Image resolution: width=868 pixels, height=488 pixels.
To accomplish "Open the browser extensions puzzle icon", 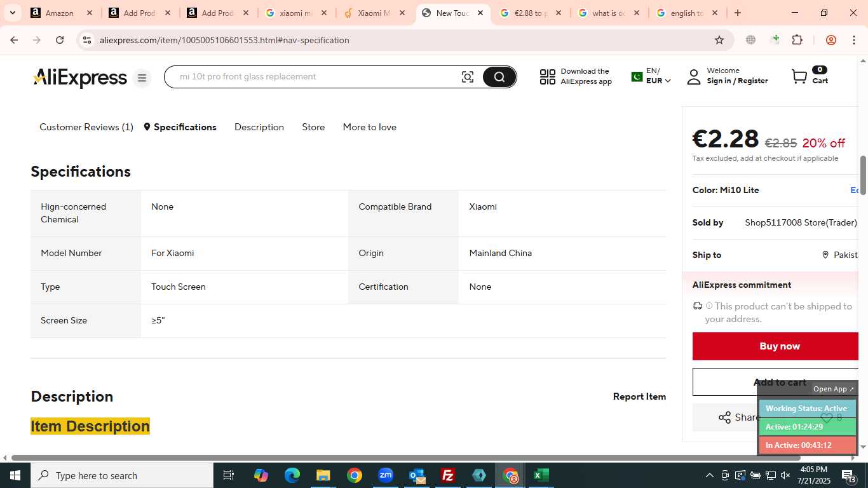I will pyautogui.click(x=797, y=40).
